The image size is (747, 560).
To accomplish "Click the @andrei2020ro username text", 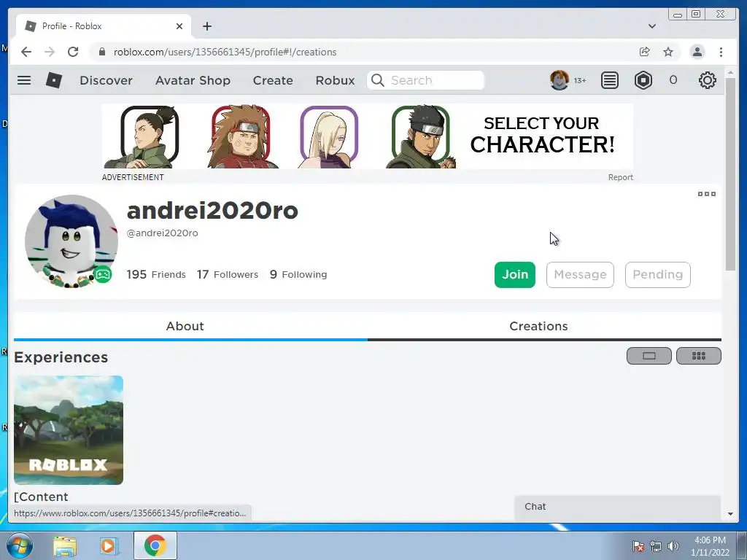I will click(163, 233).
